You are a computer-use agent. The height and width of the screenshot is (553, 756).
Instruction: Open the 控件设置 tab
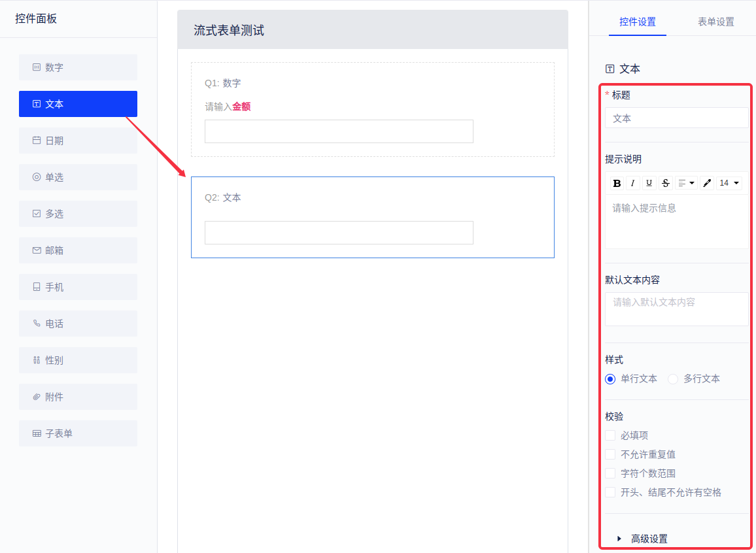(x=637, y=22)
